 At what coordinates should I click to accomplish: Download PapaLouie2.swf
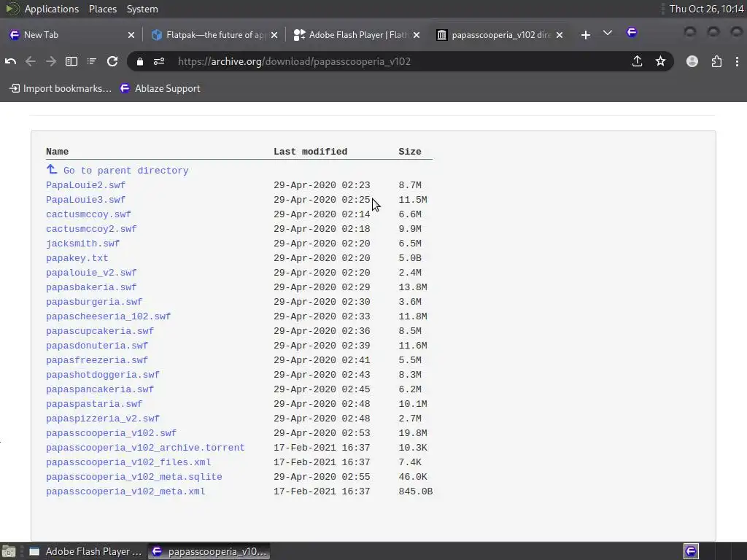coord(86,185)
